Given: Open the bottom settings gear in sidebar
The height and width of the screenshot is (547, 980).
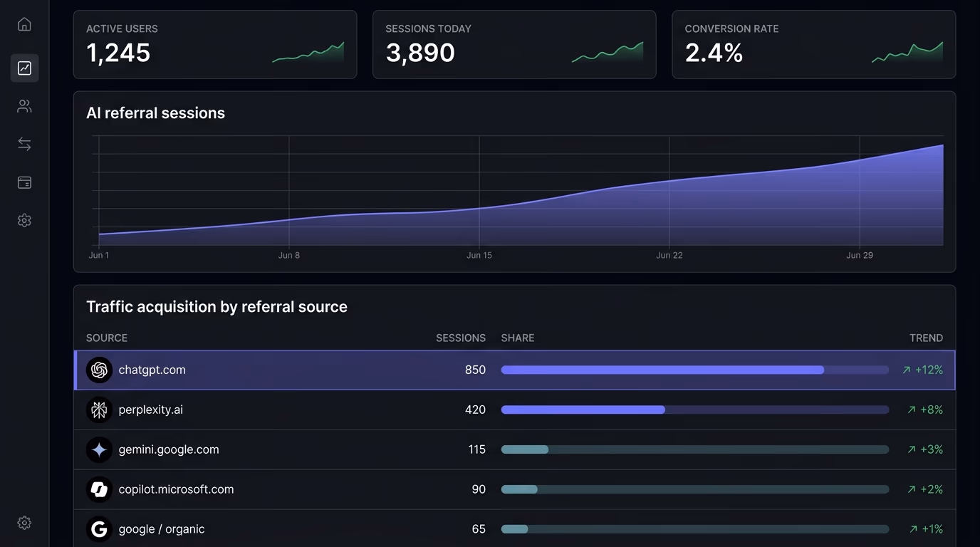Looking at the screenshot, I should [24, 523].
